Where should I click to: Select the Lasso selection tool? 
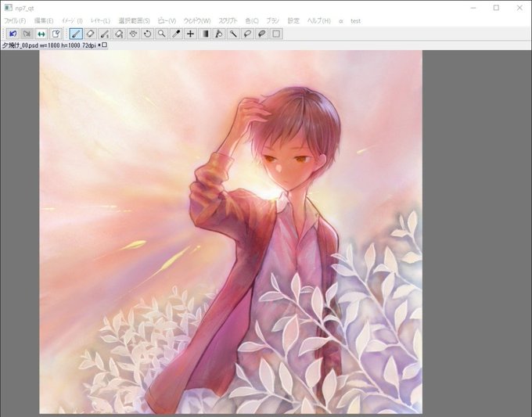coord(248,34)
